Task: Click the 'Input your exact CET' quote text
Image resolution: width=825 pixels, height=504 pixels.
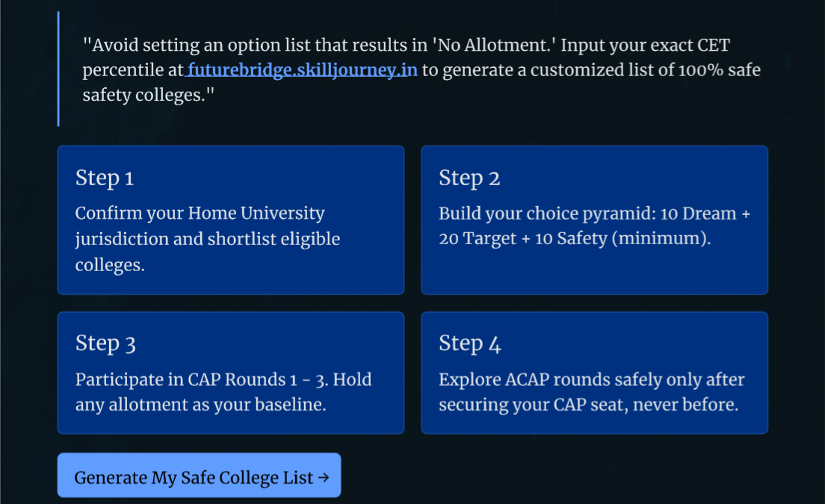Action: click(x=645, y=46)
